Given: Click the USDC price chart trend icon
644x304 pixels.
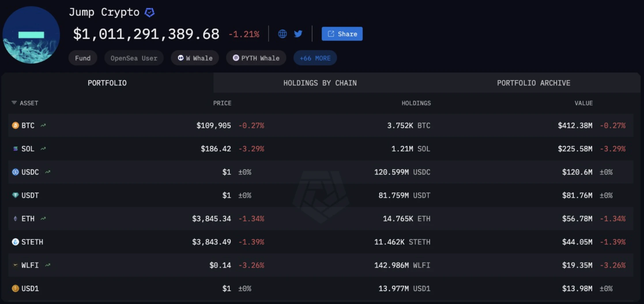Looking at the screenshot, I should tap(48, 172).
